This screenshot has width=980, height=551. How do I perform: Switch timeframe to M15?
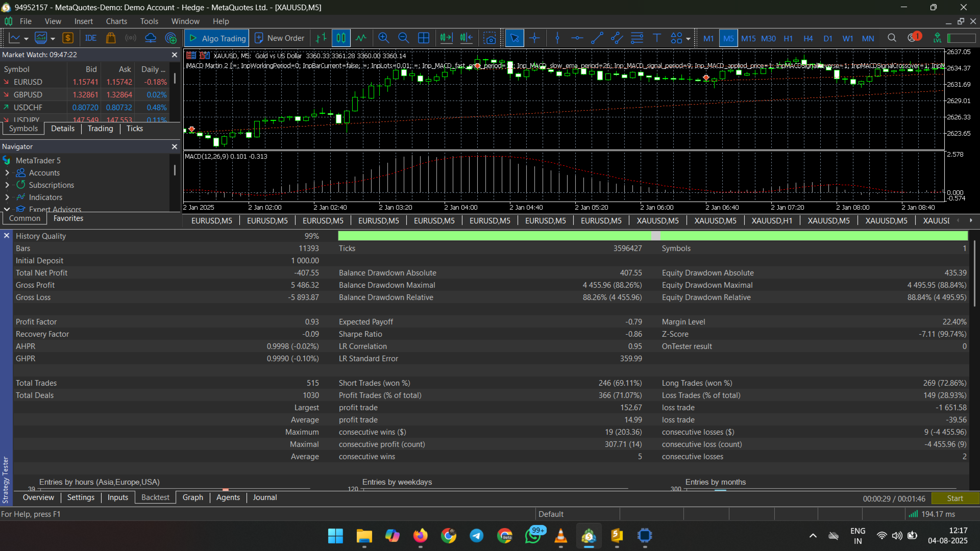748,38
